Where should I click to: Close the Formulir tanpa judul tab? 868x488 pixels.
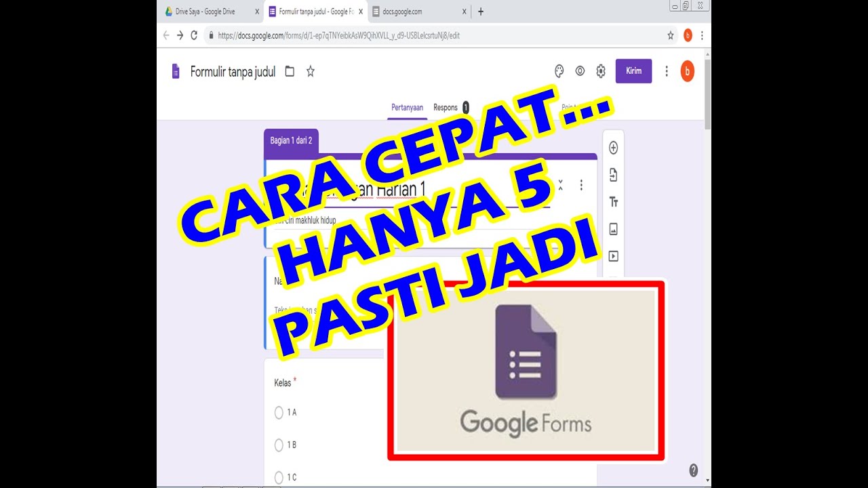coord(360,12)
